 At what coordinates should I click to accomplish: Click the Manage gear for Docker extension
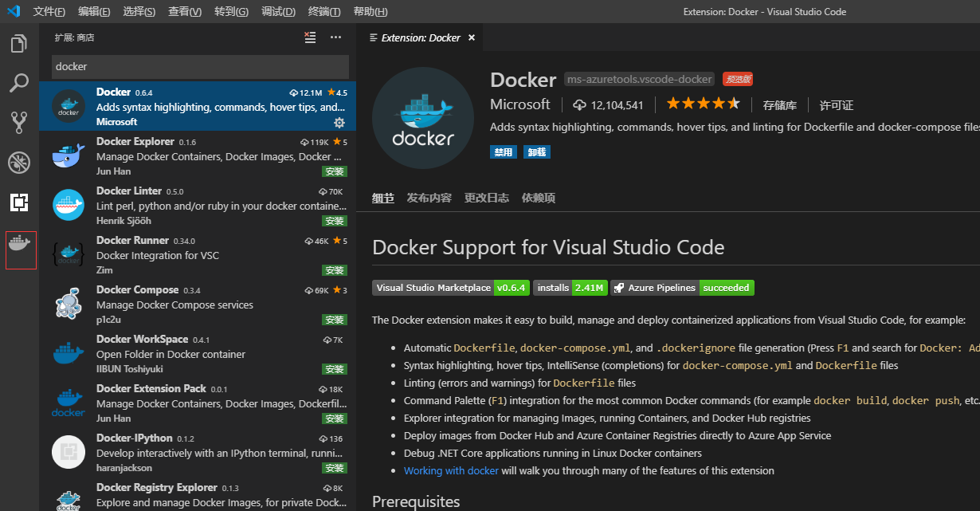[339, 122]
